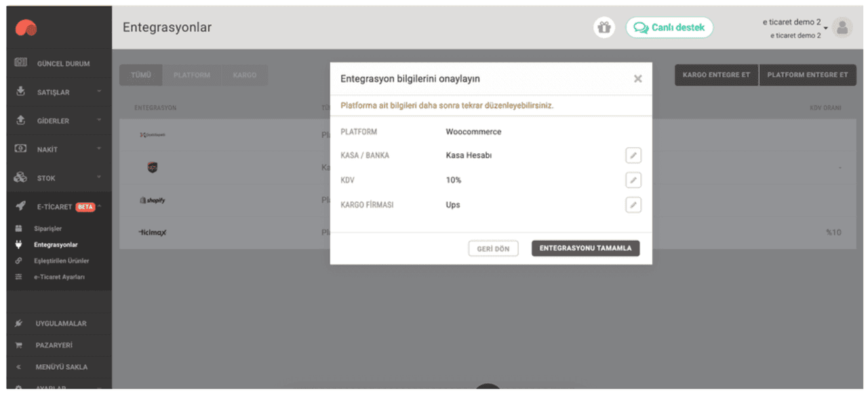Edit the Kargo Firması with its pencil icon
The height and width of the screenshot is (394, 868).
[x=633, y=205]
